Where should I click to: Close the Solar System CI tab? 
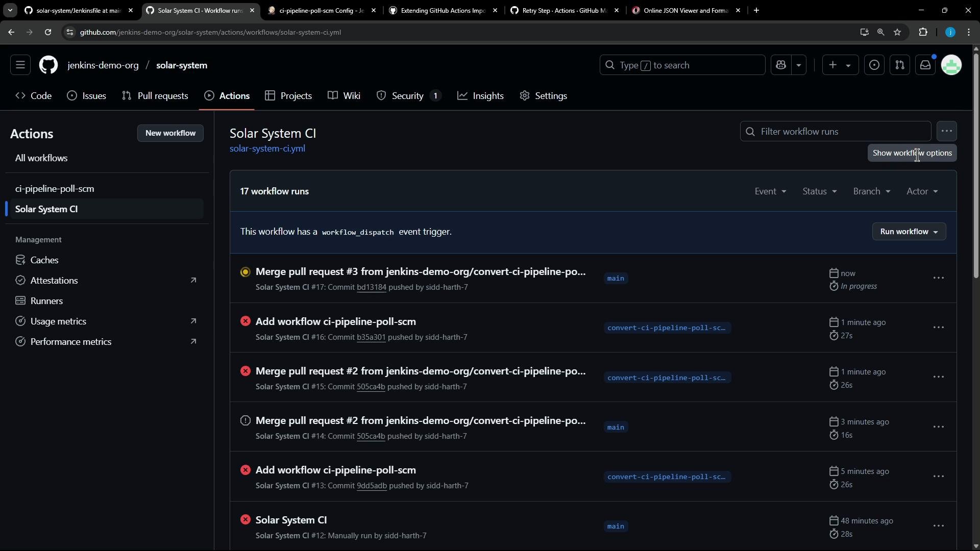(x=252, y=10)
